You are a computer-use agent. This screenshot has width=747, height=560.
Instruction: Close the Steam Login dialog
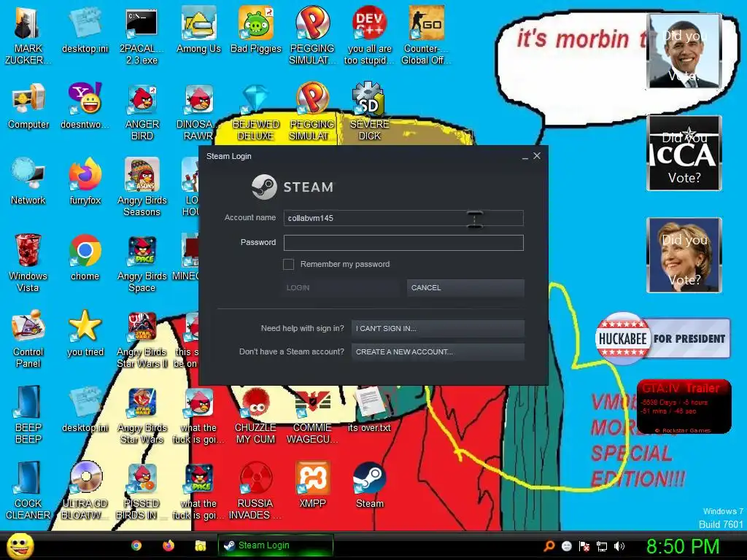[537, 156]
